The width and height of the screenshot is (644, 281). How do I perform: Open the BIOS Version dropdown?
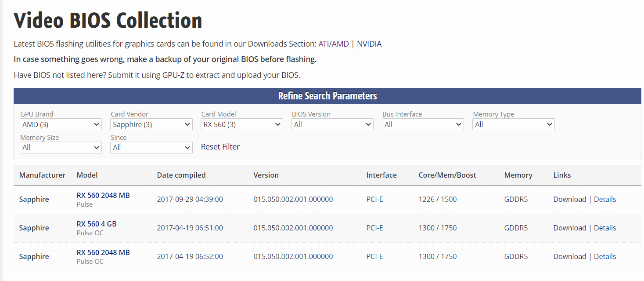point(332,124)
